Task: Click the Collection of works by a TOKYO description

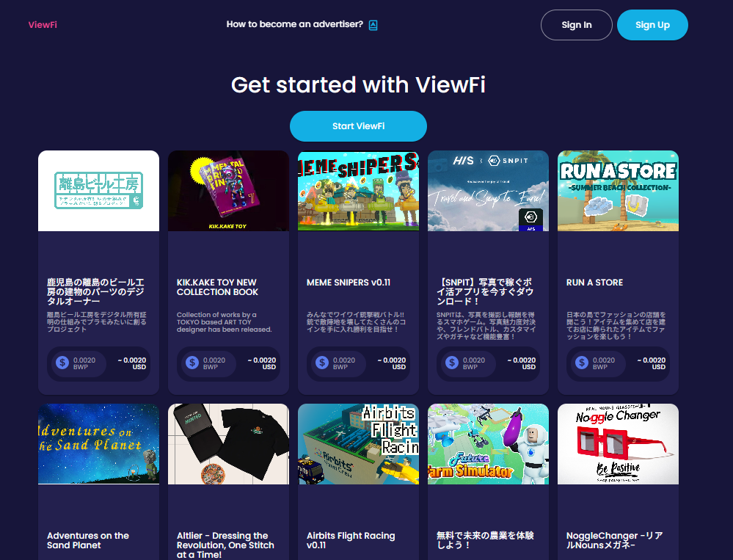Action: [224, 322]
